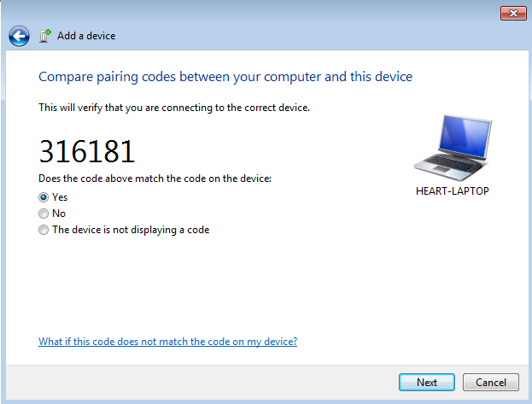Image resolution: width=532 pixels, height=404 pixels.
Task: Click the Next button
Action: 427,383
